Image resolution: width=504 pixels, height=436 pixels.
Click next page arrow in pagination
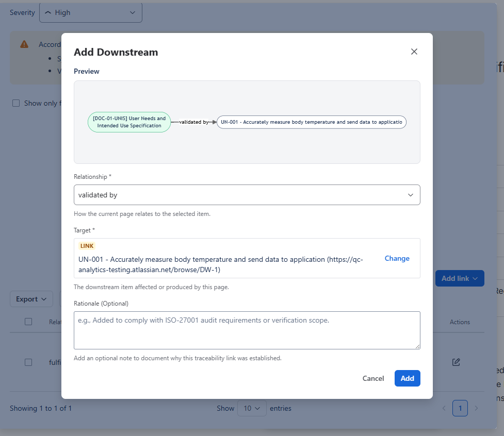tap(476, 408)
